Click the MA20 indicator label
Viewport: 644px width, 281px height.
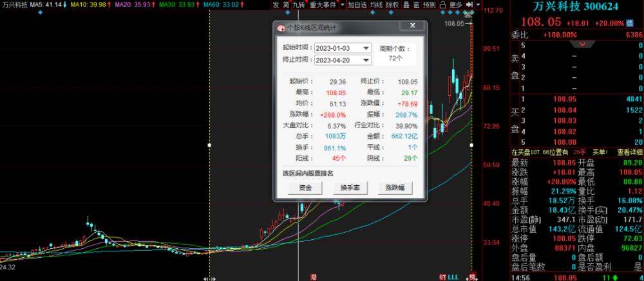pos(135,5)
